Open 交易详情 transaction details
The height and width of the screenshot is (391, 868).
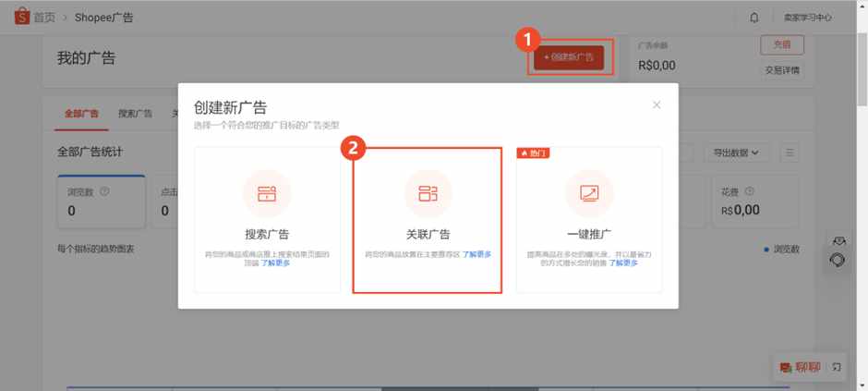tap(782, 70)
